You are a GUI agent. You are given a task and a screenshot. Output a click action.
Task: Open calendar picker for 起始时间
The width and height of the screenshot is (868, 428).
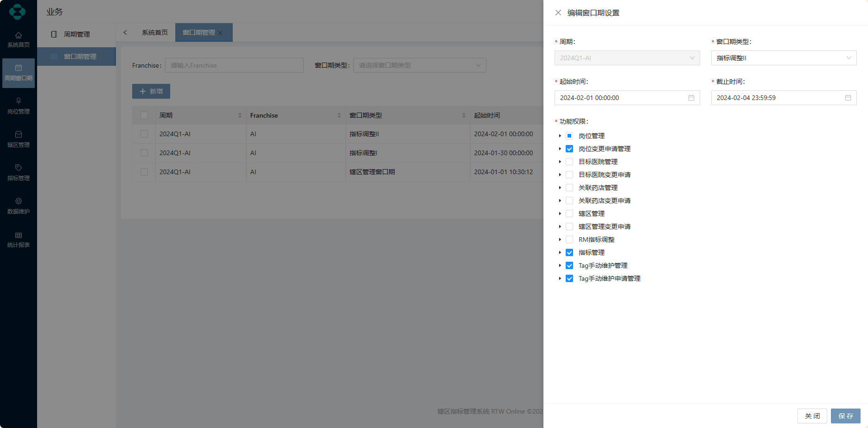click(x=691, y=98)
